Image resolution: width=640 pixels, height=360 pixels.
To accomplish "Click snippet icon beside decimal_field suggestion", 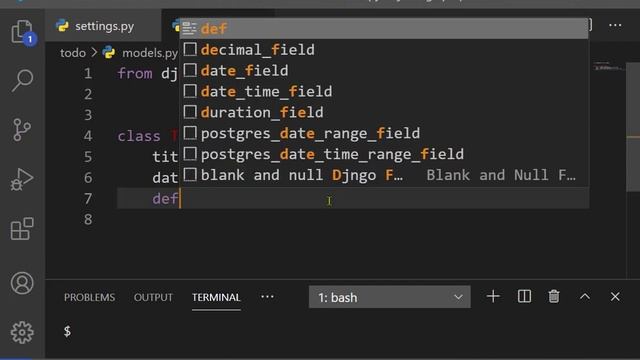I will click(x=190, y=49).
